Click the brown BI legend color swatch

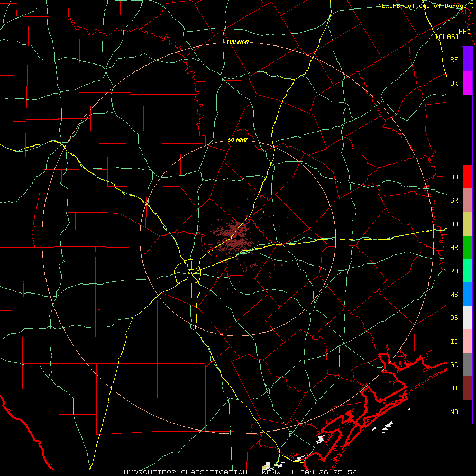pos(467,388)
